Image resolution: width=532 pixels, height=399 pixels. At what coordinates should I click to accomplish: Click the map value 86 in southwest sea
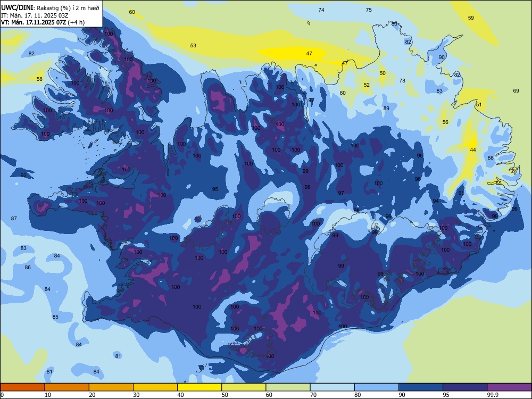click(28, 268)
